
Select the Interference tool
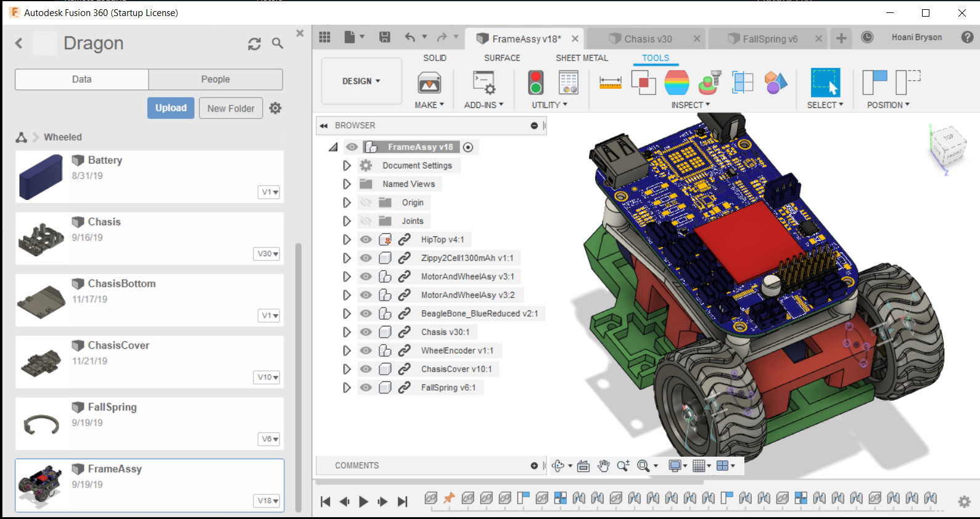click(x=643, y=82)
